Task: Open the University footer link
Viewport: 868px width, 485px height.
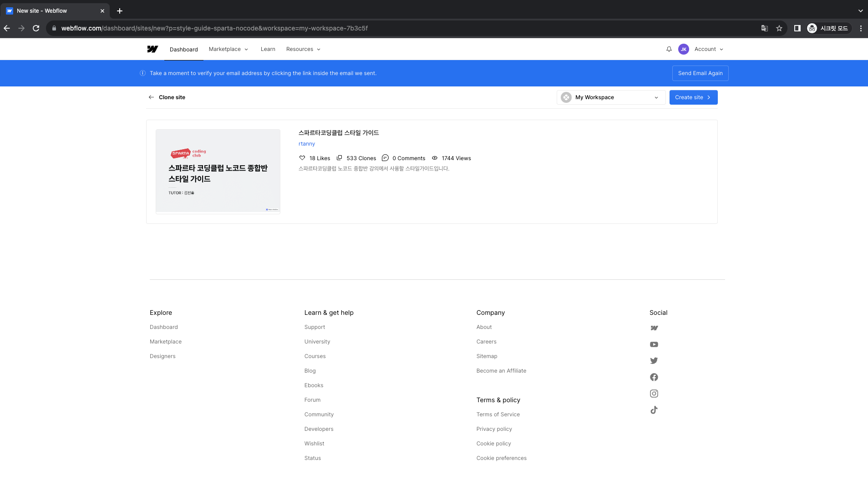Action: pos(317,342)
